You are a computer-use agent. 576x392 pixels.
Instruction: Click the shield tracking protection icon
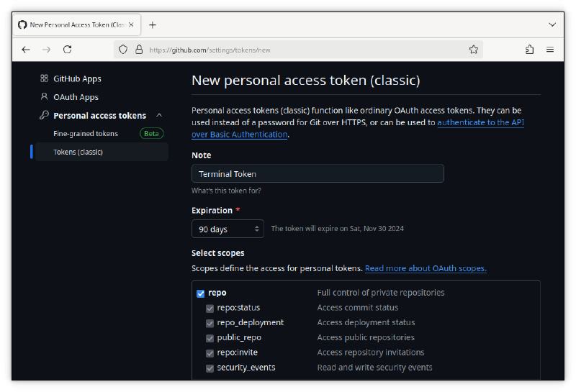coord(123,50)
